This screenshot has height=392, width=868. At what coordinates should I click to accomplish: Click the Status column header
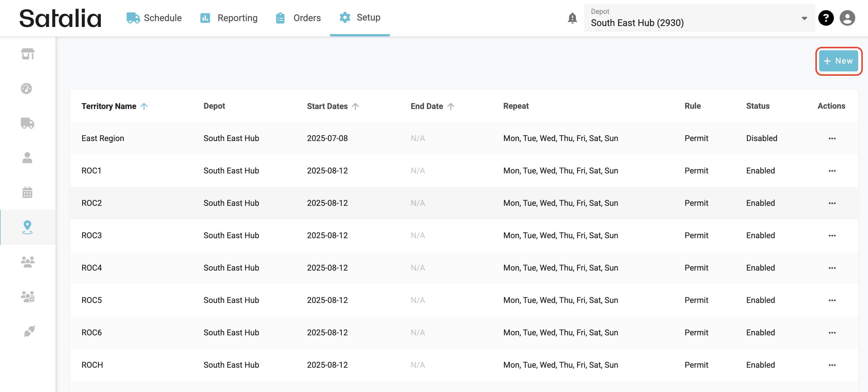coord(758,106)
